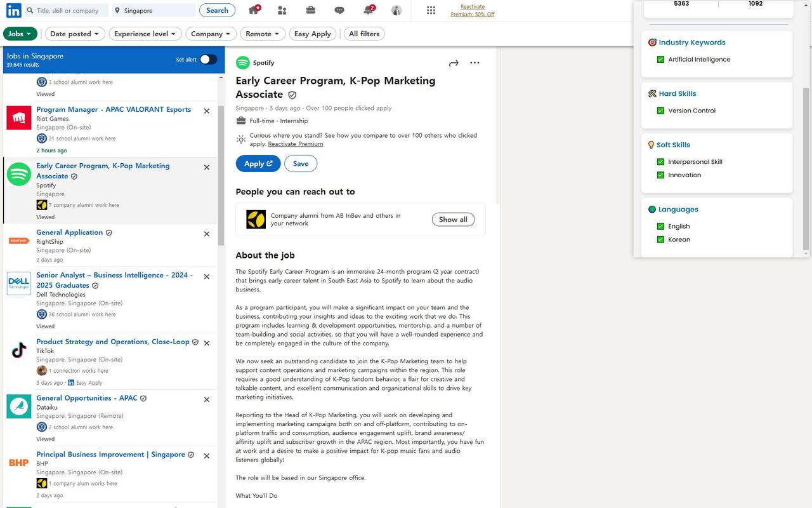Click the Spotify company name in detail

264,63
